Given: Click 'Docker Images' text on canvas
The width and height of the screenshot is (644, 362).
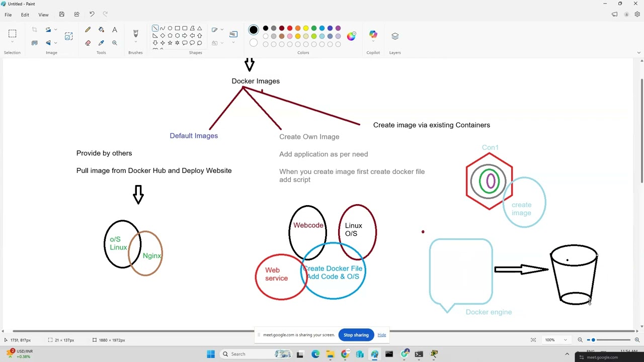Looking at the screenshot, I should (256, 81).
